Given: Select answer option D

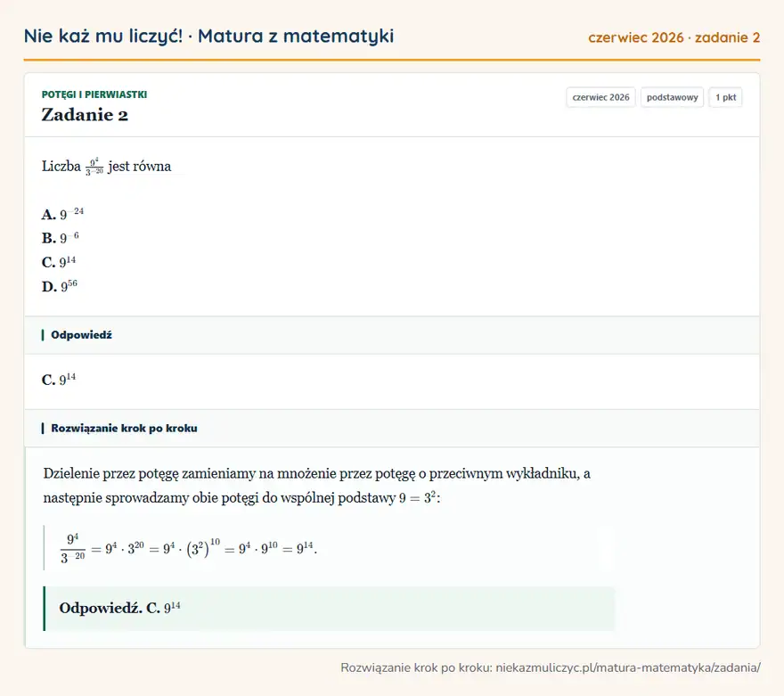Looking at the screenshot, I should 60,286.
